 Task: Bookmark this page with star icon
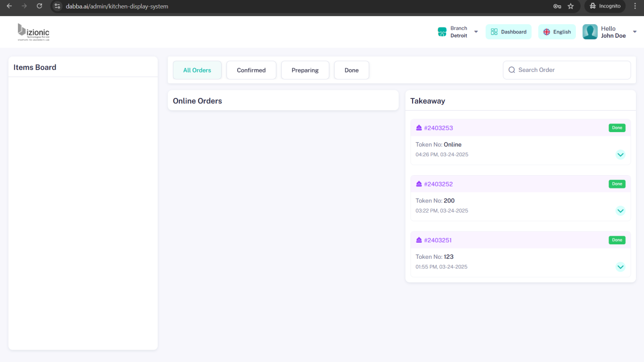570,6
